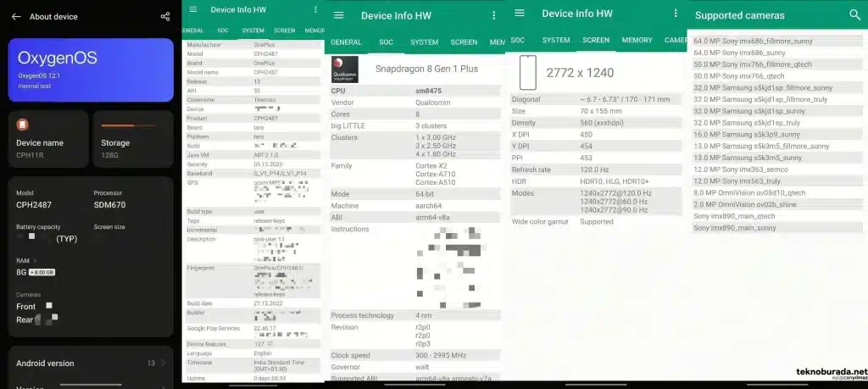Click Model value CPH2487 in About device
Viewport: 868px width, 389px height.
coord(34,205)
